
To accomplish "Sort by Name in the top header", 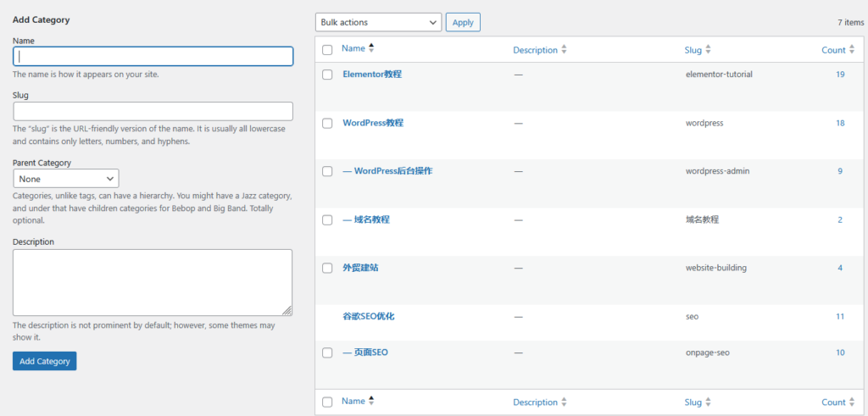I will coord(353,49).
